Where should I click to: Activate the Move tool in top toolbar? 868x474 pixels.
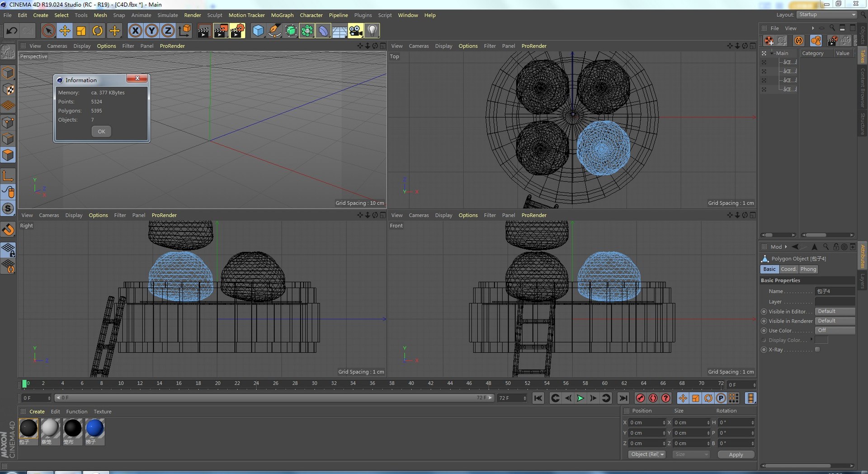click(65, 31)
